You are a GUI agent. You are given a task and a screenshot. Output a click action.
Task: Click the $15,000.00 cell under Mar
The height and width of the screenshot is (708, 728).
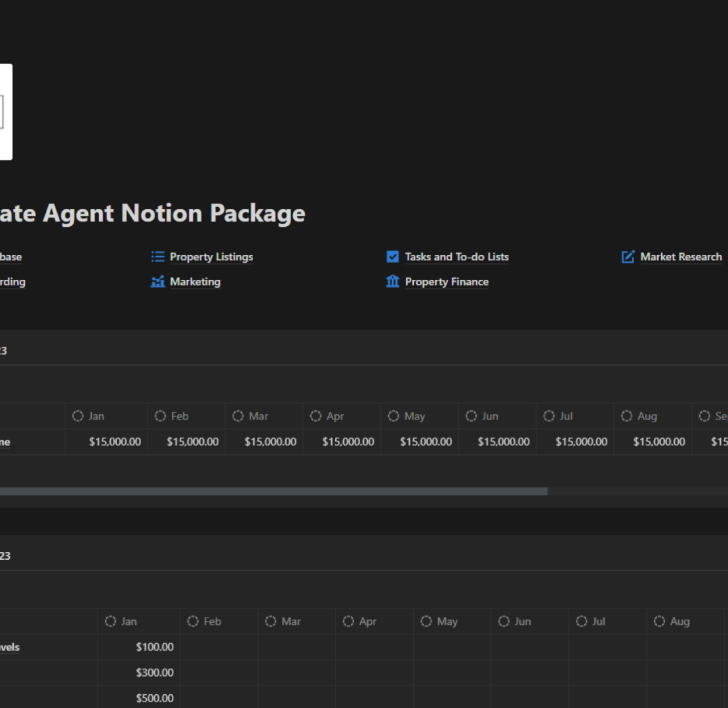click(x=264, y=442)
